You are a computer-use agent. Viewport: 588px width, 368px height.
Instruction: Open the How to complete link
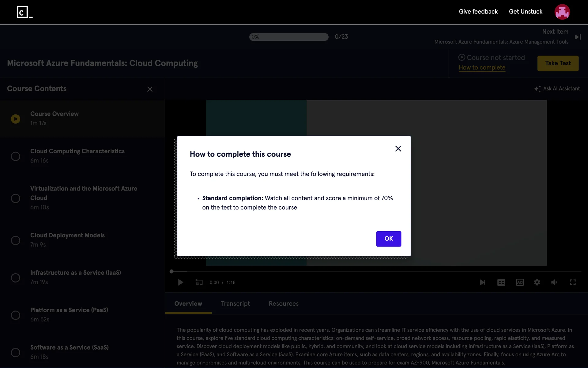[x=482, y=67]
